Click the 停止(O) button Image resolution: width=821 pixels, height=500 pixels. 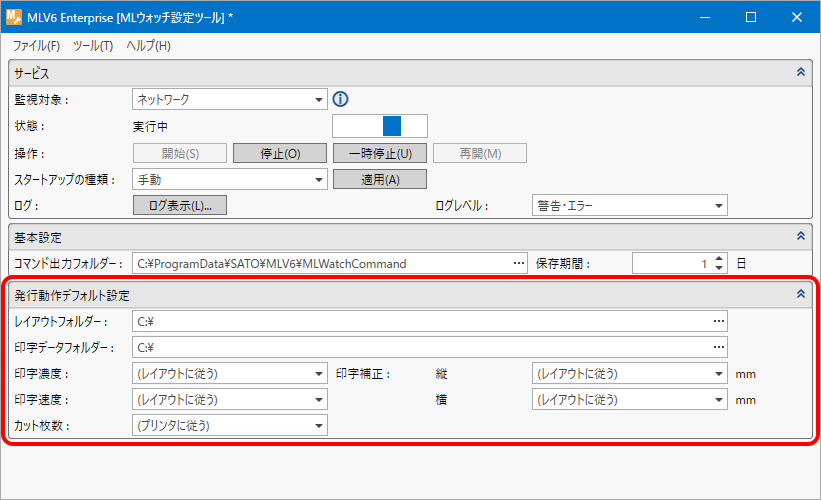coord(280,153)
